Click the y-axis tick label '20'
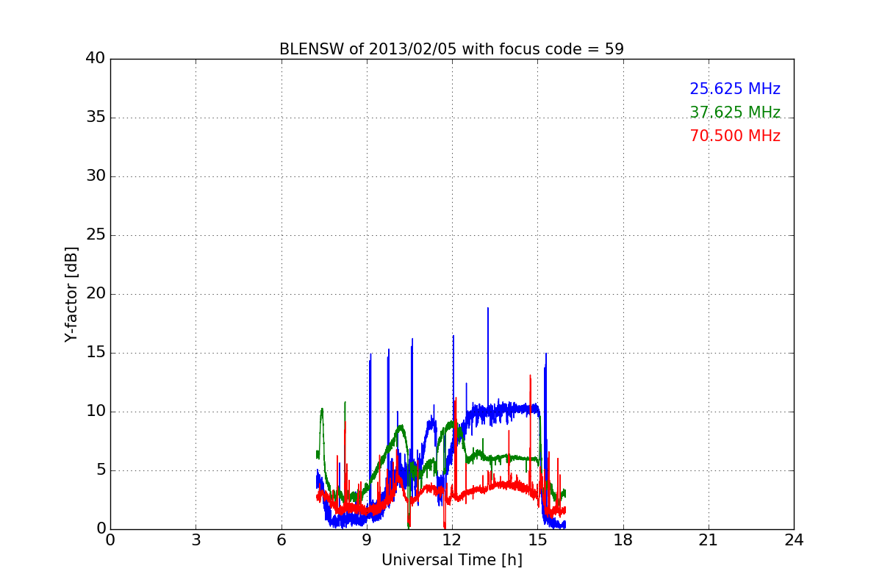The height and width of the screenshot is (588, 882). (x=96, y=294)
